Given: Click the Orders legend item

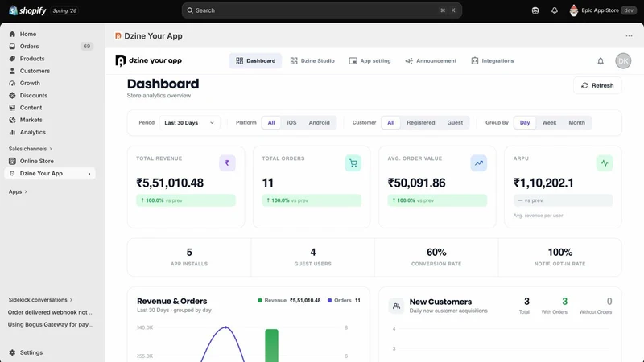Looking at the screenshot, I should [x=344, y=300].
